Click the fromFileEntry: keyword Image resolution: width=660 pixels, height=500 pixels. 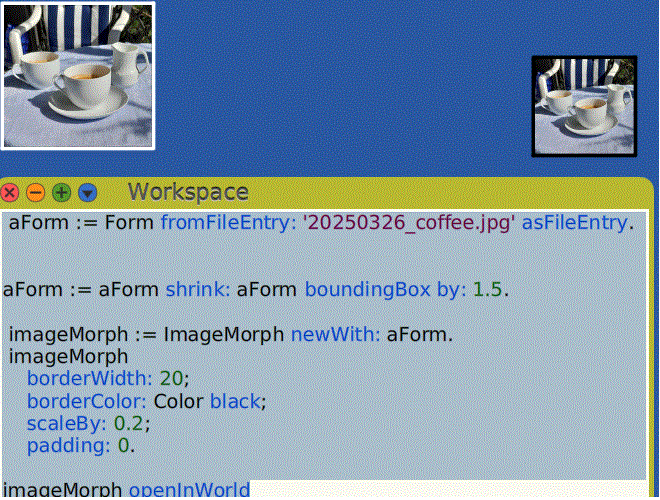pyautogui.click(x=229, y=223)
